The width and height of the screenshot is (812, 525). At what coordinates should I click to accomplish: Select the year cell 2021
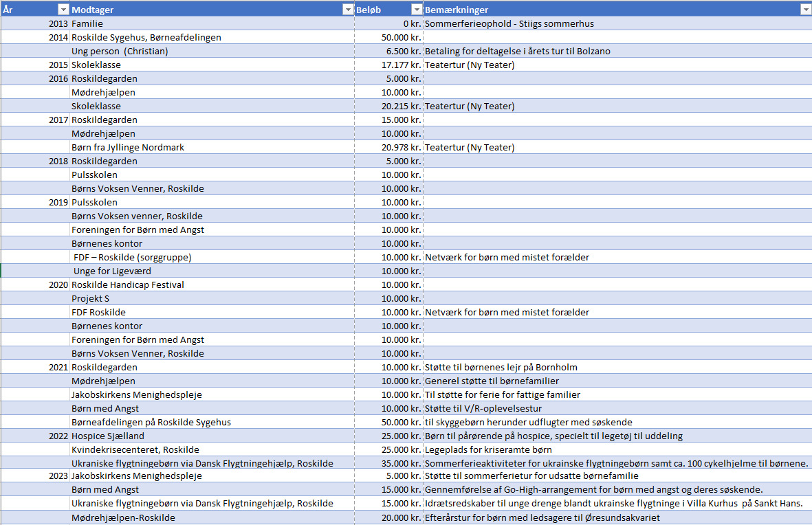coord(35,367)
